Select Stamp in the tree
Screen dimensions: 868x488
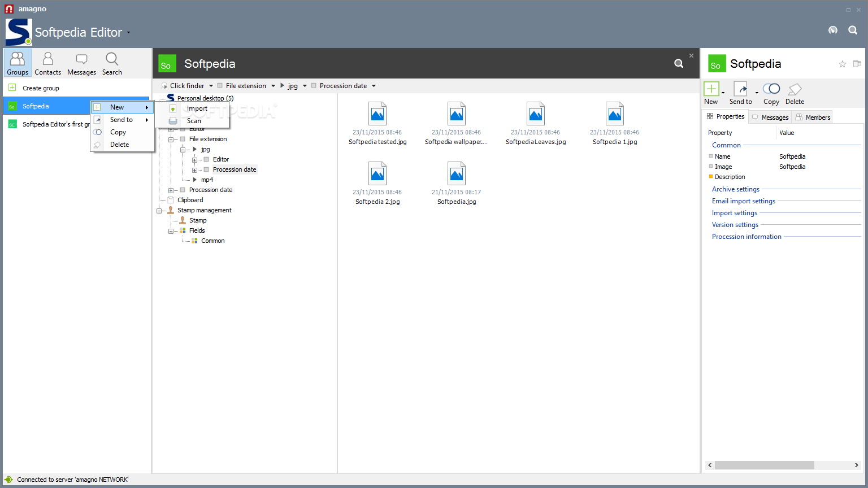click(198, 220)
